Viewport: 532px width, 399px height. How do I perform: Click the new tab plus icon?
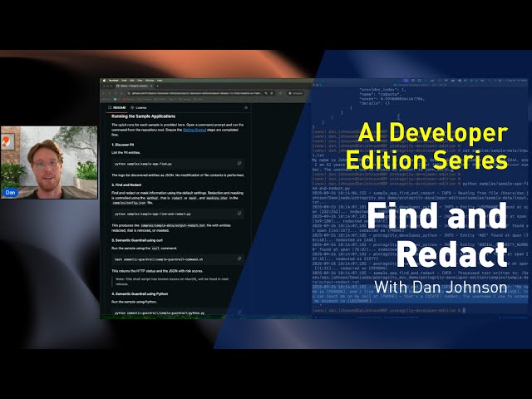point(157,86)
